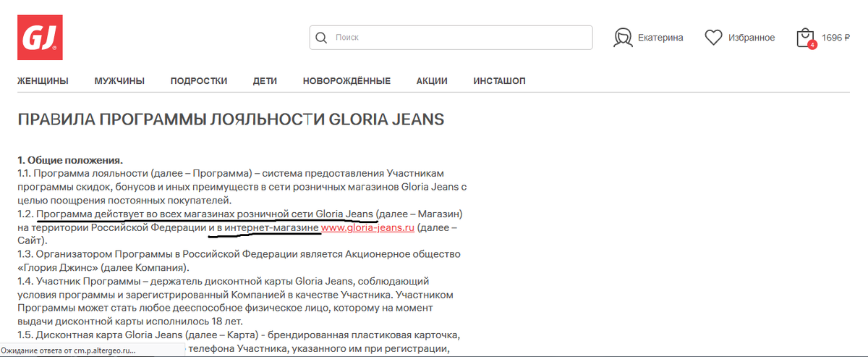Open the АКЦИИ menu
The width and height of the screenshot is (868, 357).
pos(432,80)
